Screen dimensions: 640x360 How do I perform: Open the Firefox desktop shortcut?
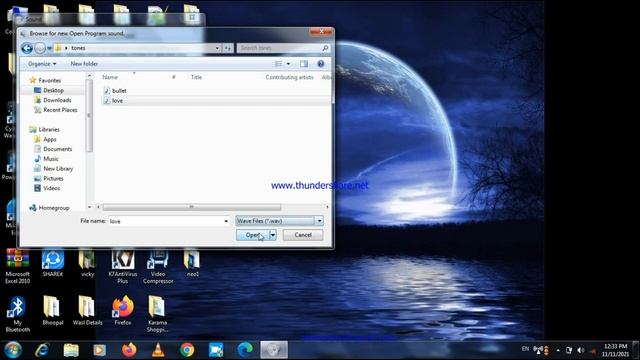pos(123,311)
